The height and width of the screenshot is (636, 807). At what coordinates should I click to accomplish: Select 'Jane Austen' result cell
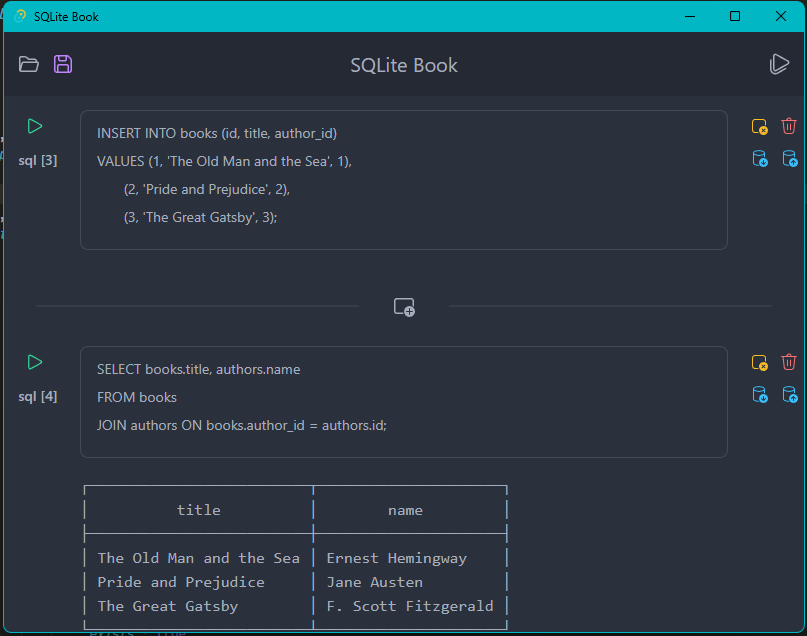point(375,582)
